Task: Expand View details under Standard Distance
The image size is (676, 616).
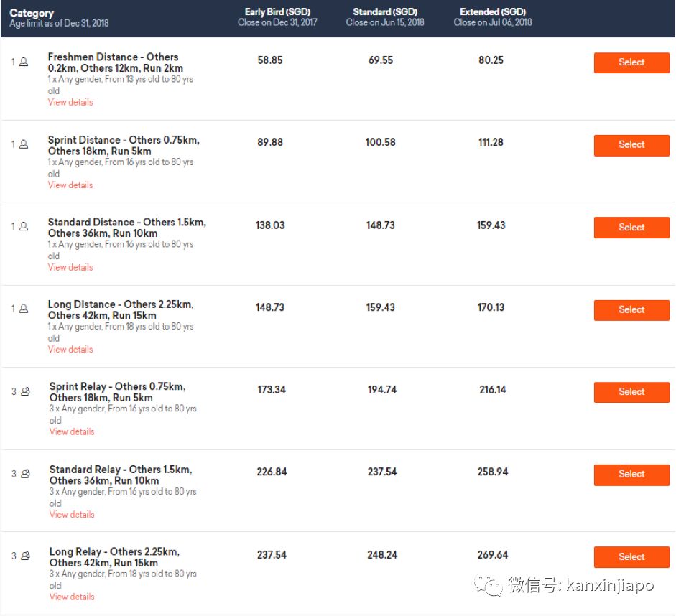Action: point(70,268)
